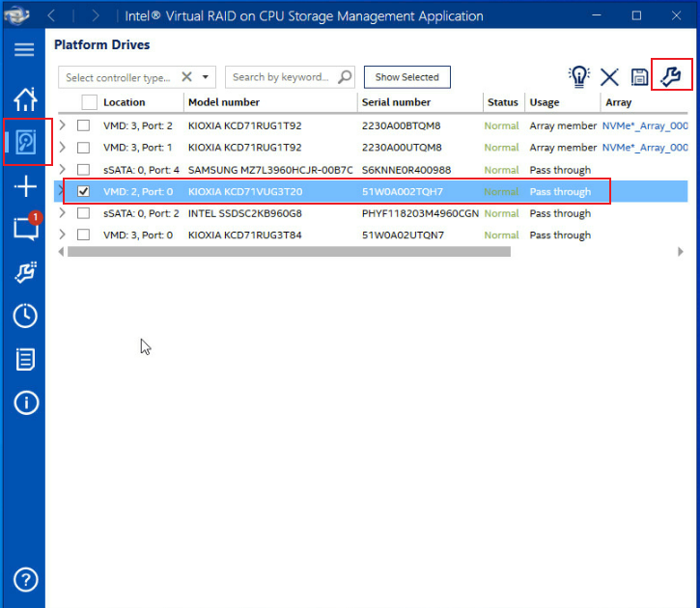700x608 pixels.
Task: Open the scheduler clock icon
Action: click(x=25, y=316)
